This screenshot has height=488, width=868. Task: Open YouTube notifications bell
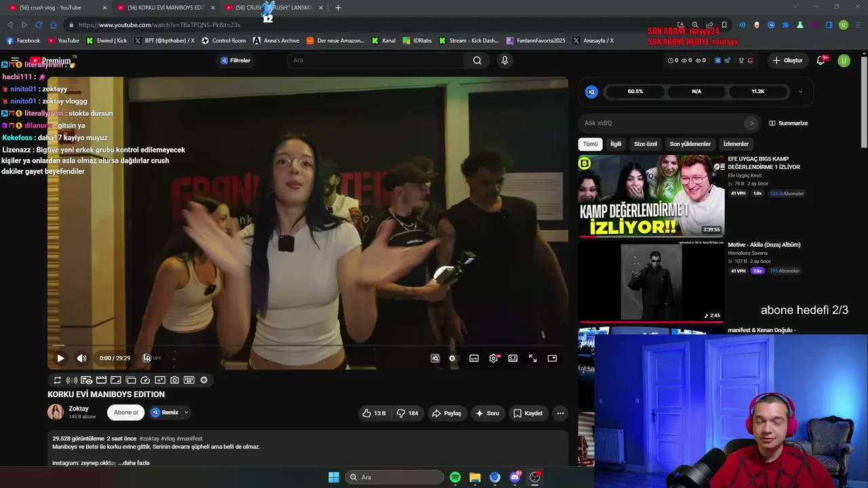coord(821,60)
